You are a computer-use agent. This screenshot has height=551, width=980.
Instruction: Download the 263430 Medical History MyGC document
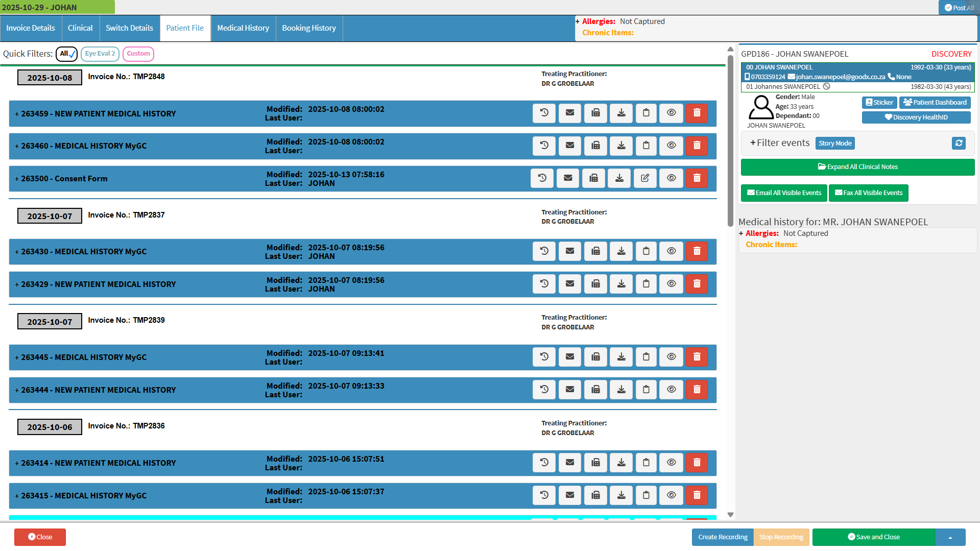point(621,251)
